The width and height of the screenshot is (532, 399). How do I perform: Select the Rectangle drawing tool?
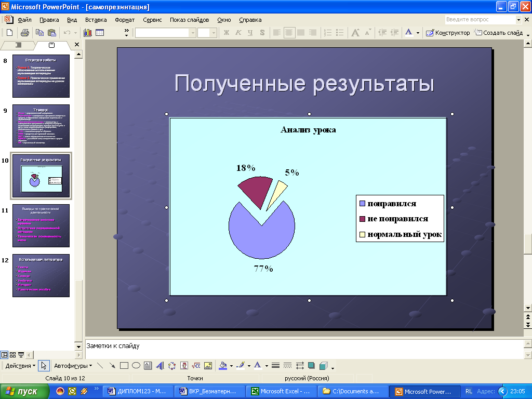pos(124,366)
